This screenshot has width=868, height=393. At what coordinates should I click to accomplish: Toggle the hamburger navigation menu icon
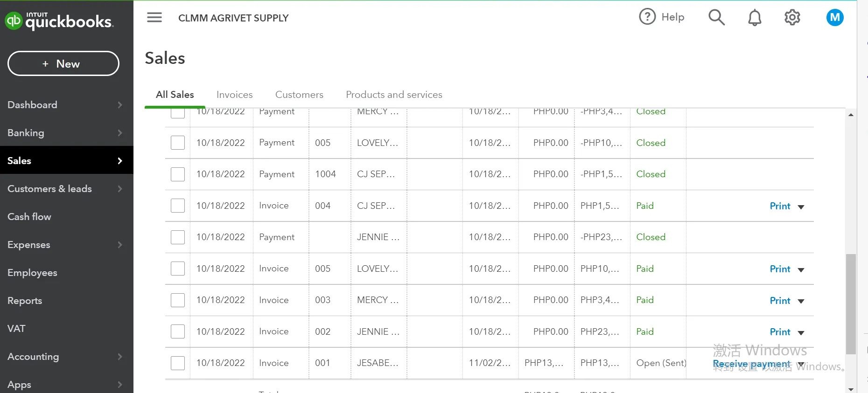tap(154, 18)
